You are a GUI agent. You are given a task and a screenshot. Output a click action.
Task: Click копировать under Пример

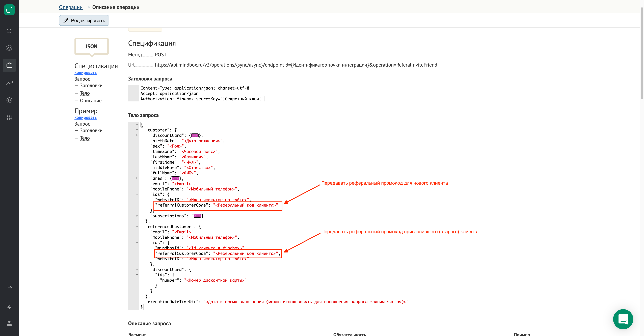(86, 118)
